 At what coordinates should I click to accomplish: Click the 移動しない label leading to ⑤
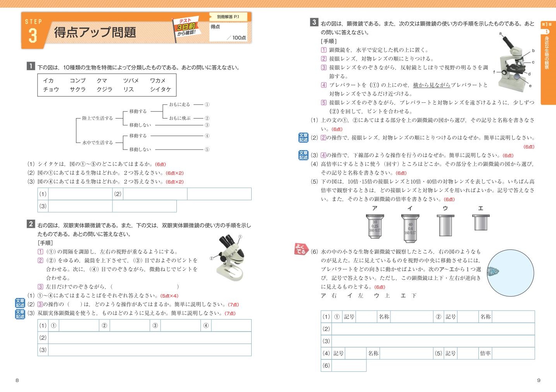(140, 150)
